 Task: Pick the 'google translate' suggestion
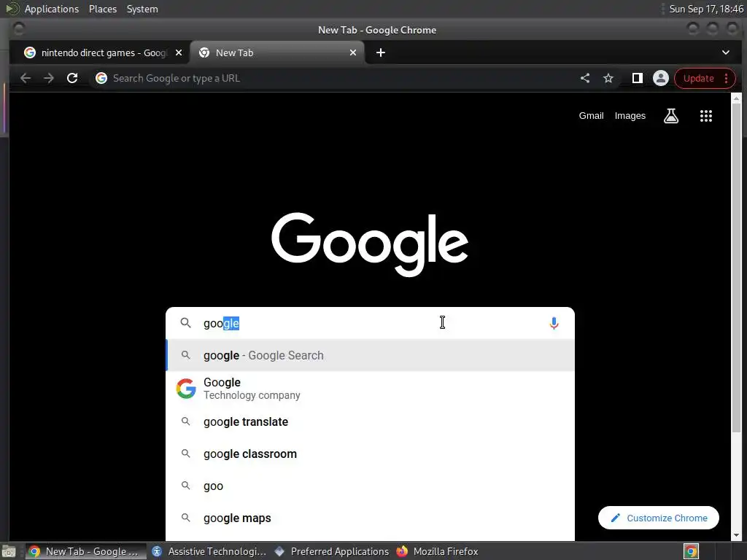(370, 422)
